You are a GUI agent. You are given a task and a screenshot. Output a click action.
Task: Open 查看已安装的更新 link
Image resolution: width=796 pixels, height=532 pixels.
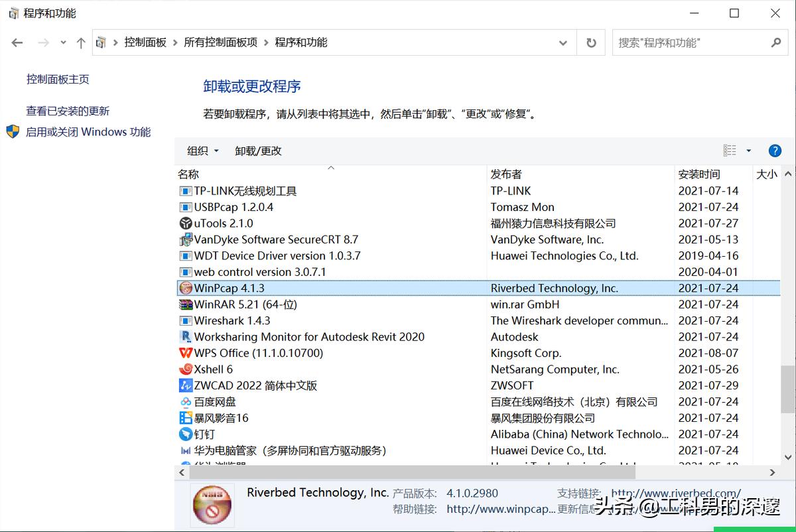[x=57, y=111]
